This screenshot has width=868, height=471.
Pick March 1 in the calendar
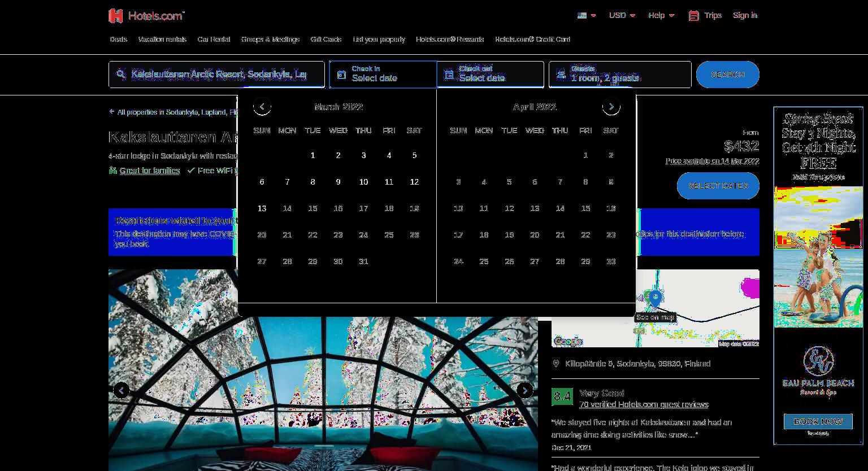coord(313,155)
